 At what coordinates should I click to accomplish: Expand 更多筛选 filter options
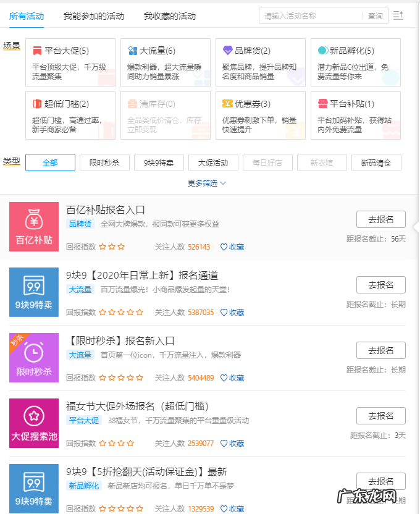(x=207, y=183)
